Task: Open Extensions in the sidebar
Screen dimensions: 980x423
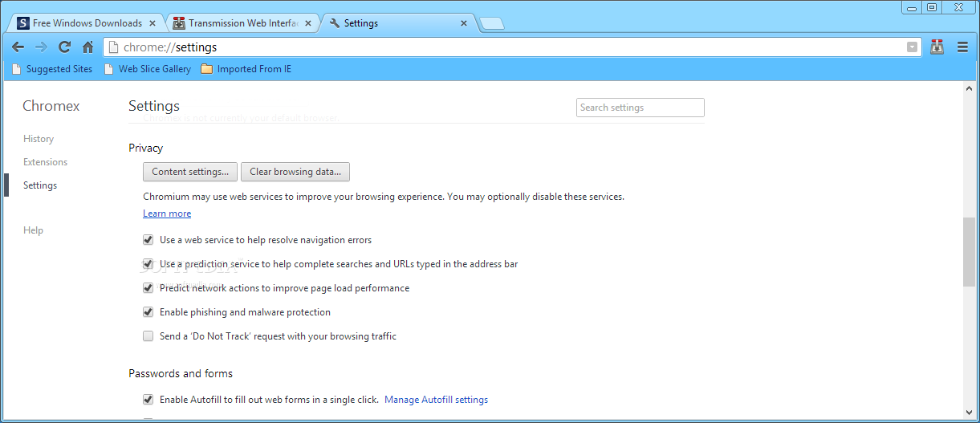Action: point(45,162)
